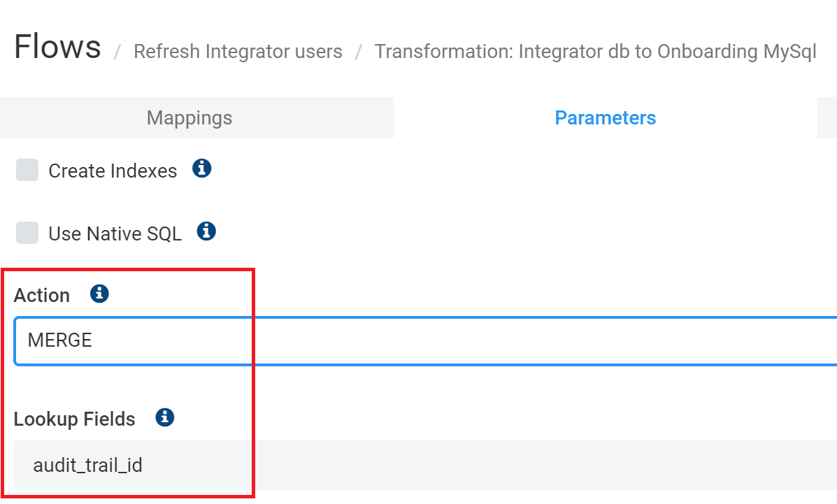
Task: Open Refresh Integrator users breadcrumb link
Action: (x=238, y=52)
